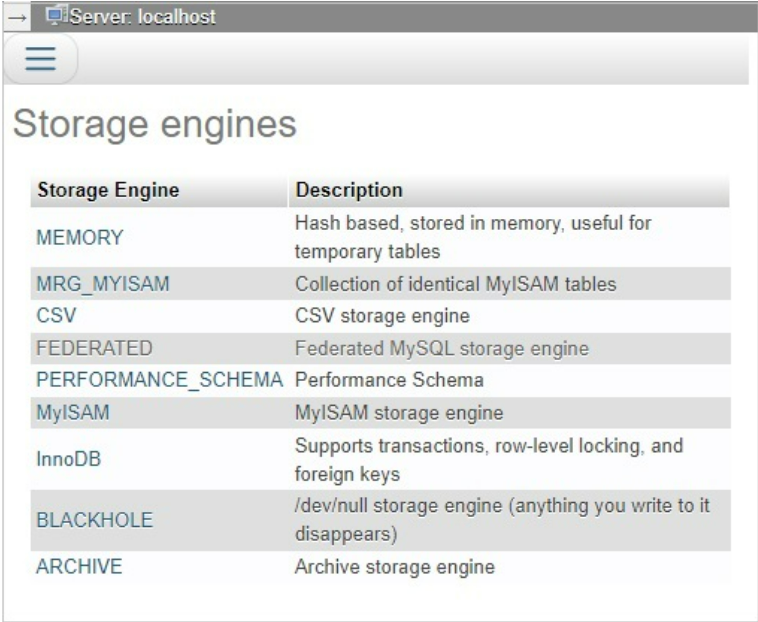Open the InnoDB storage engine details
758x622 pixels.
[x=68, y=460]
